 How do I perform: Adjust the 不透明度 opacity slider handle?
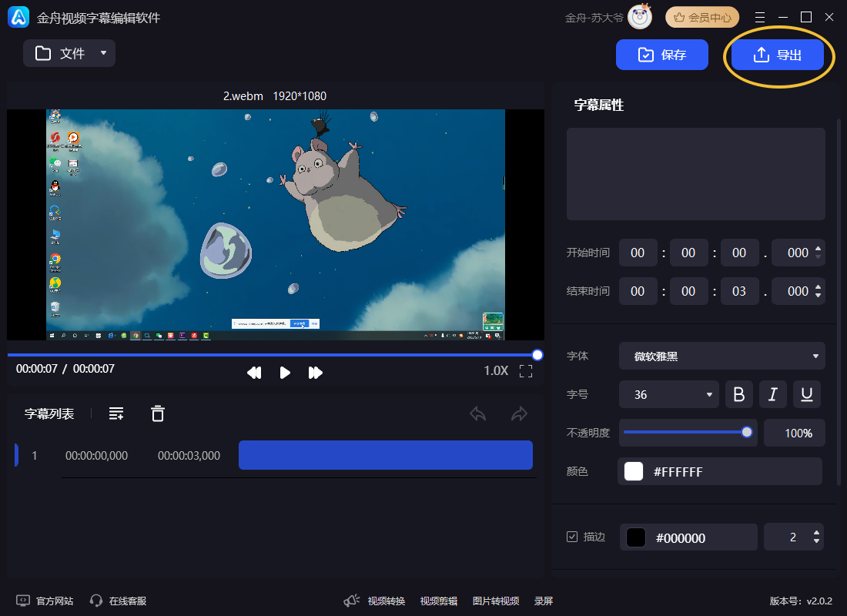[747, 432]
